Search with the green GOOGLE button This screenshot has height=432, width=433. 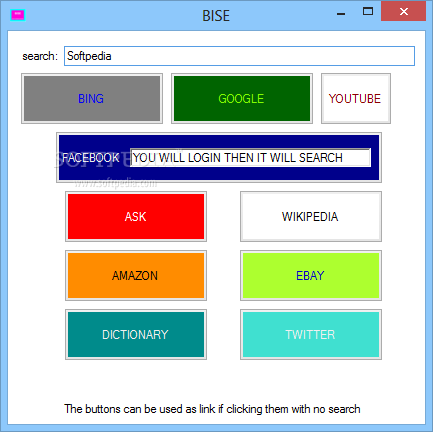pyautogui.click(x=242, y=99)
